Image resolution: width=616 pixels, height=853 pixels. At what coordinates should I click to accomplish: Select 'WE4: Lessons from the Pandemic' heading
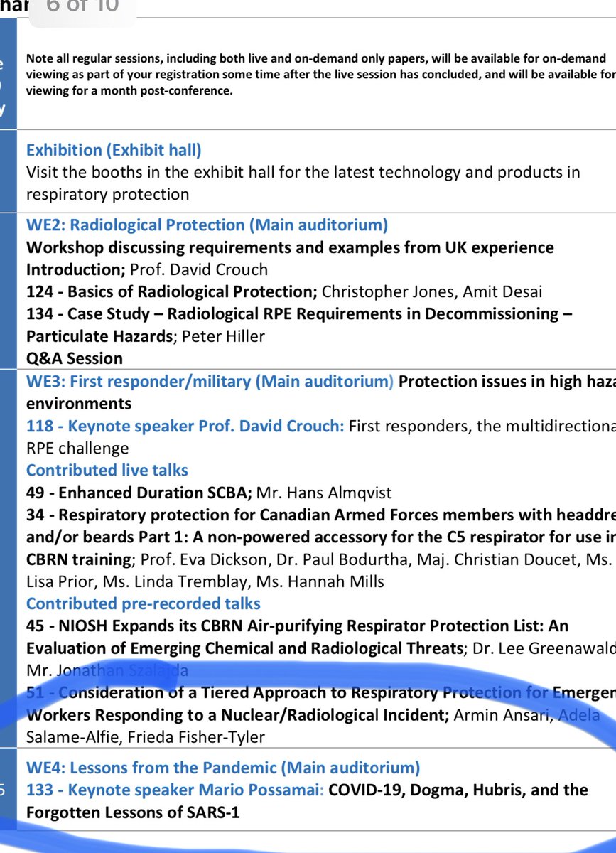pos(223,768)
